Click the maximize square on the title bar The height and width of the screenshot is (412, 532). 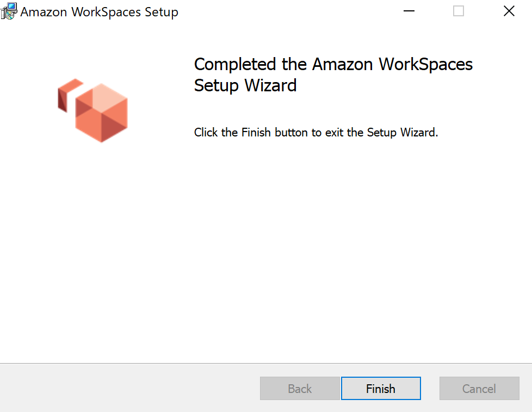pyautogui.click(x=458, y=11)
